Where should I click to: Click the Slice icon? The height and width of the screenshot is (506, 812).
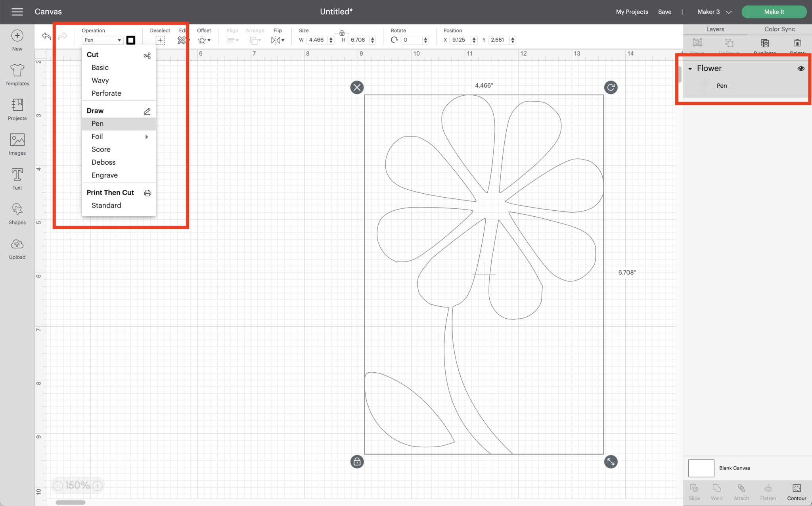694,491
